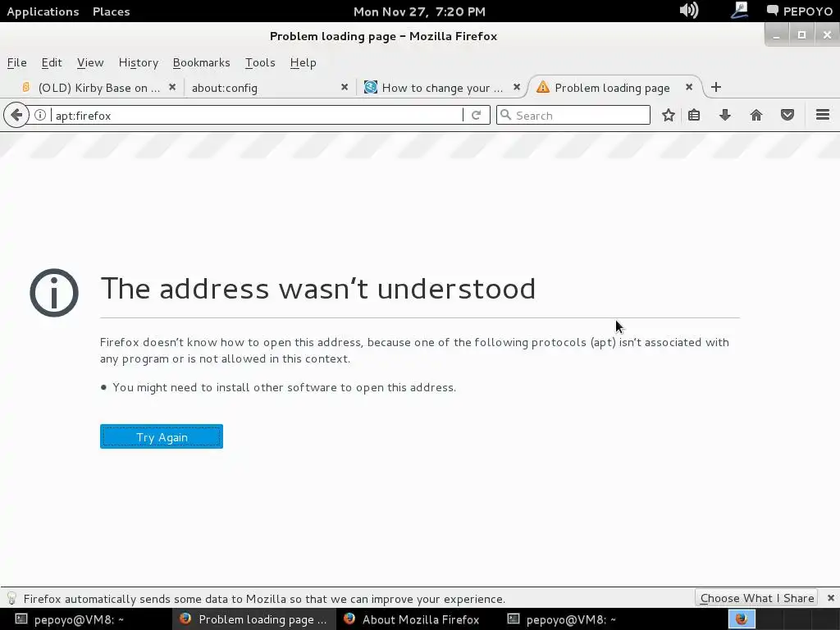The image size is (840, 630).
Task: Switch to About Mozilla Firefox window in taskbar
Action: (418, 619)
